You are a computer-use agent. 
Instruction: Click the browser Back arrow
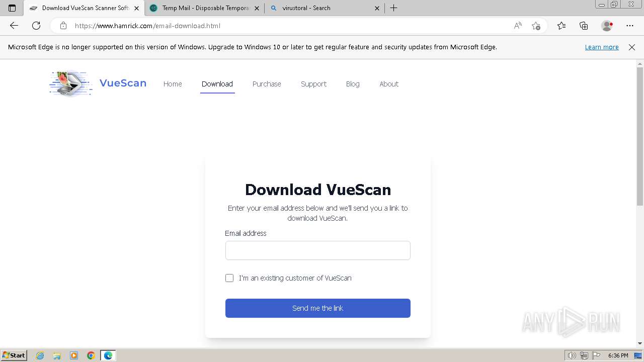[14, 26]
